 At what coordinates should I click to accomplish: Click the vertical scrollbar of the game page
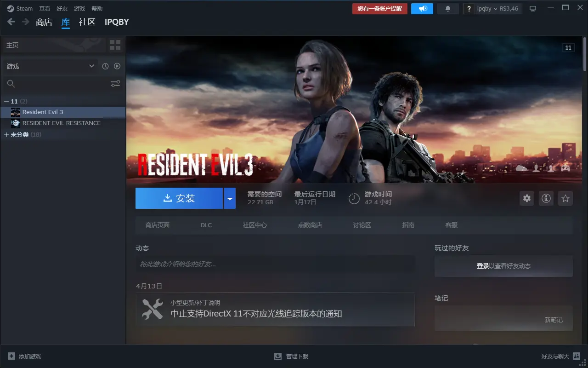(x=585, y=55)
